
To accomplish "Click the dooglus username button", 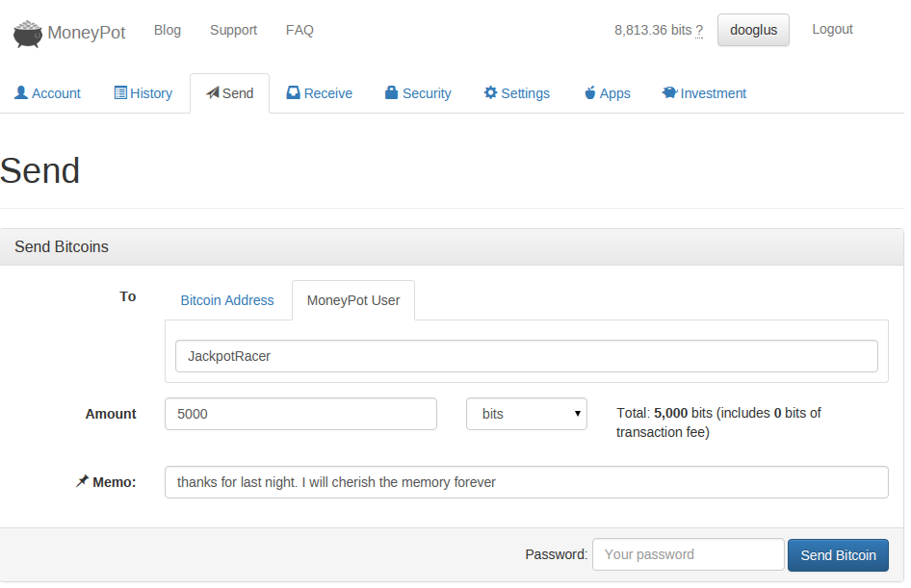I will coord(753,30).
